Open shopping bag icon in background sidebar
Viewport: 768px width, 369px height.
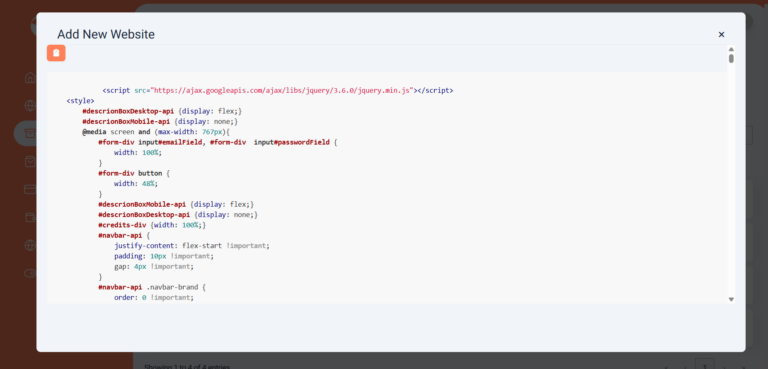pos(30,161)
